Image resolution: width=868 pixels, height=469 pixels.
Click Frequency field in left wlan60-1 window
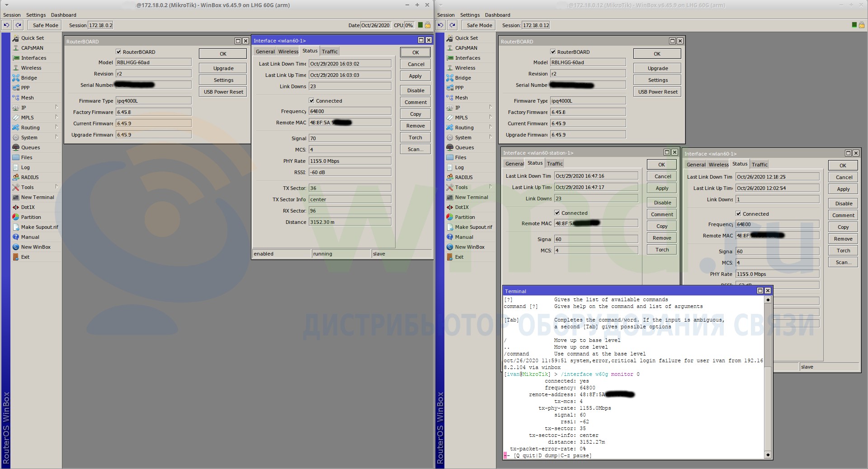coord(350,111)
